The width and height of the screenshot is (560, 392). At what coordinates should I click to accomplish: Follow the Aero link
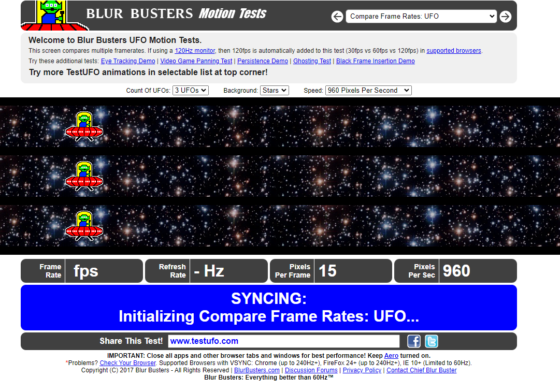click(391, 356)
